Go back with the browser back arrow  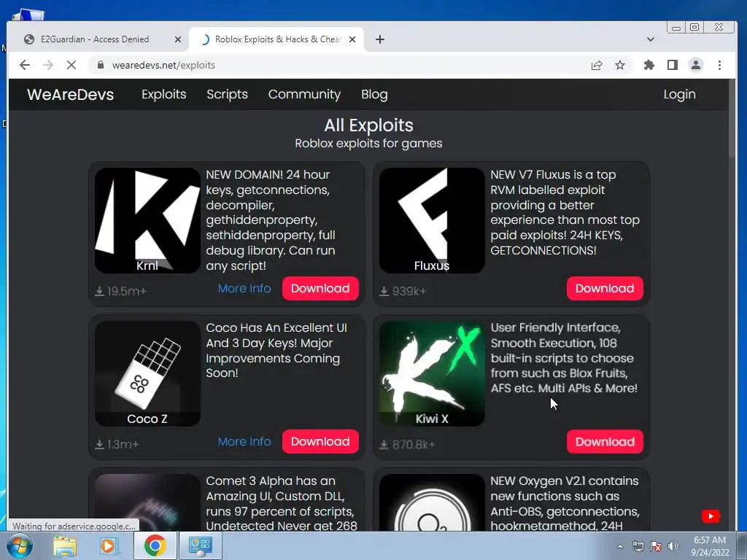(x=25, y=65)
